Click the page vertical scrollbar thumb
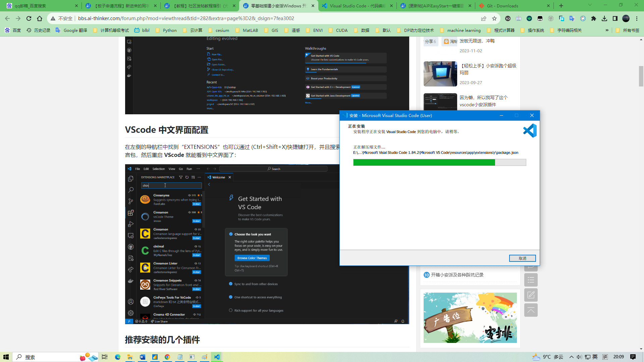This screenshot has height=362, width=644. click(x=641, y=76)
